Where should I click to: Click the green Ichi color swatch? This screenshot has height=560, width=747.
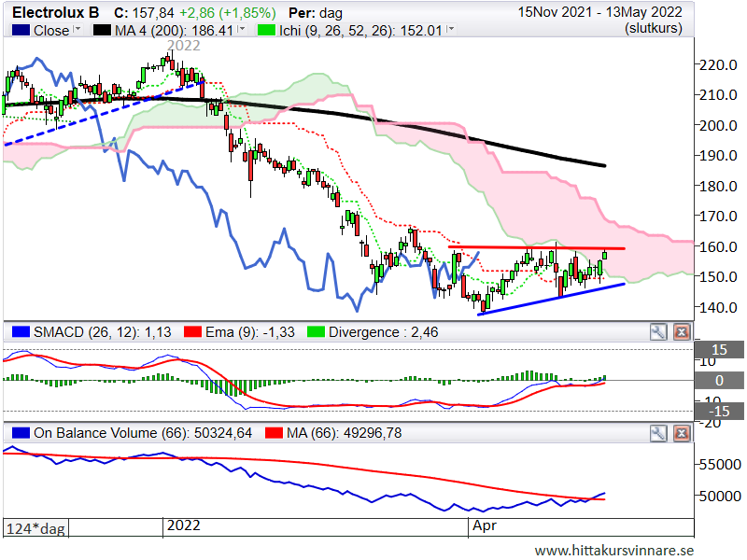266,31
